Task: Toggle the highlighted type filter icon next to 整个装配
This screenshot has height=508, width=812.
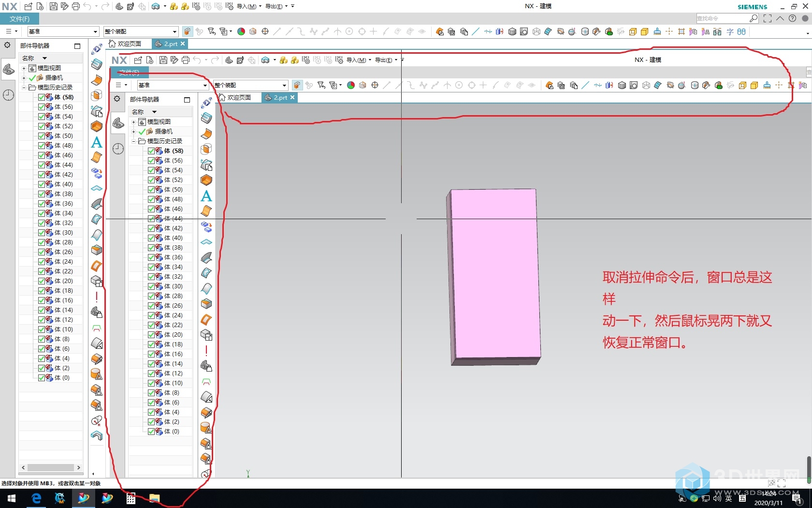Action: point(188,31)
